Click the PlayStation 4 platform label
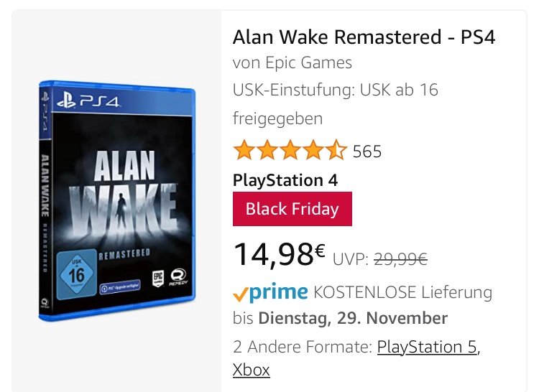539x392 pixels. pyautogui.click(x=285, y=180)
